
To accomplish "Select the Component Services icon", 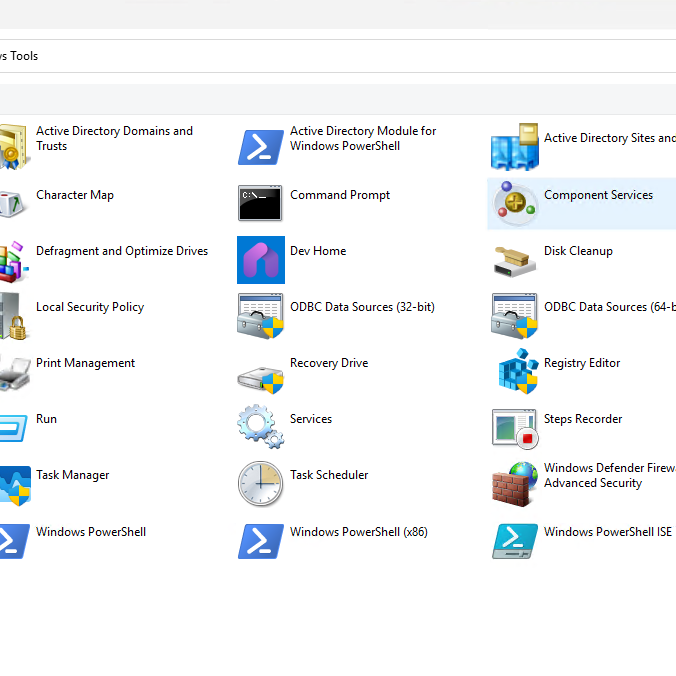I will pyautogui.click(x=515, y=203).
